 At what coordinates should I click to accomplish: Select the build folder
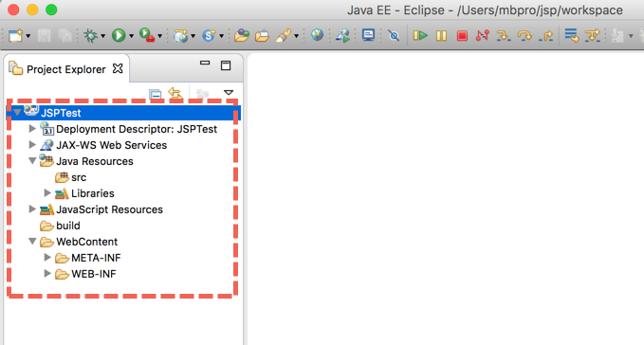(x=67, y=226)
